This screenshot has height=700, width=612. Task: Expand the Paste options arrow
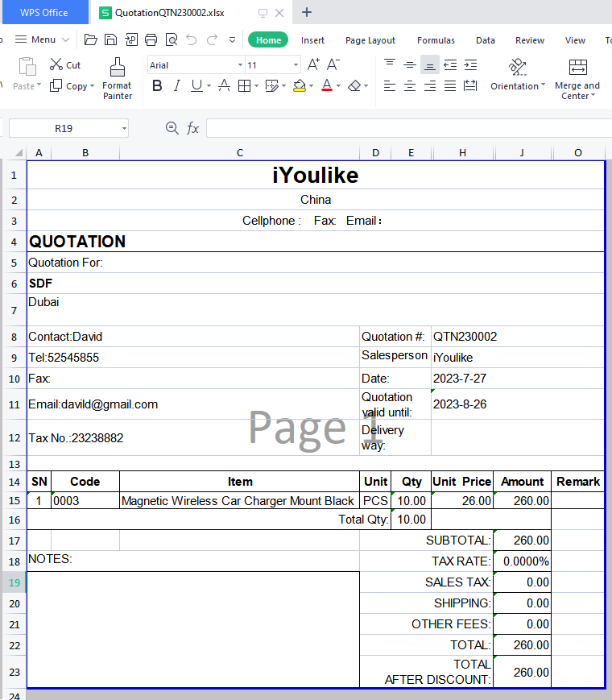[39, 85]
